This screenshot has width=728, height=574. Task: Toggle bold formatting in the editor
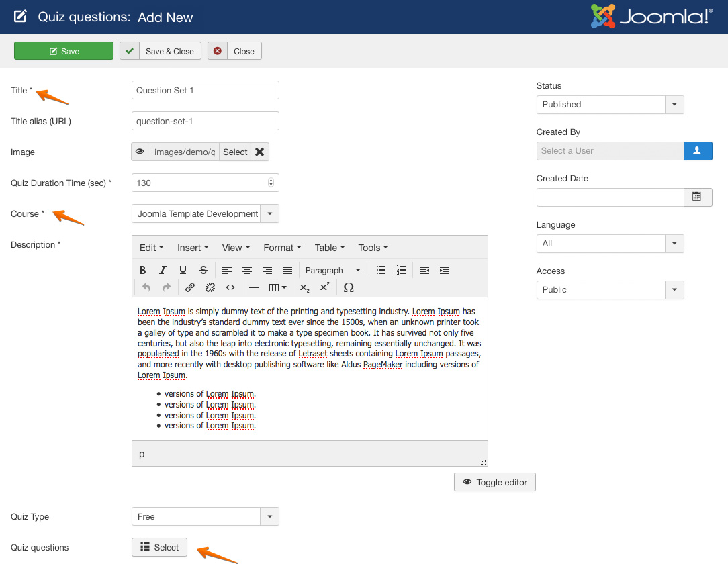143,270
